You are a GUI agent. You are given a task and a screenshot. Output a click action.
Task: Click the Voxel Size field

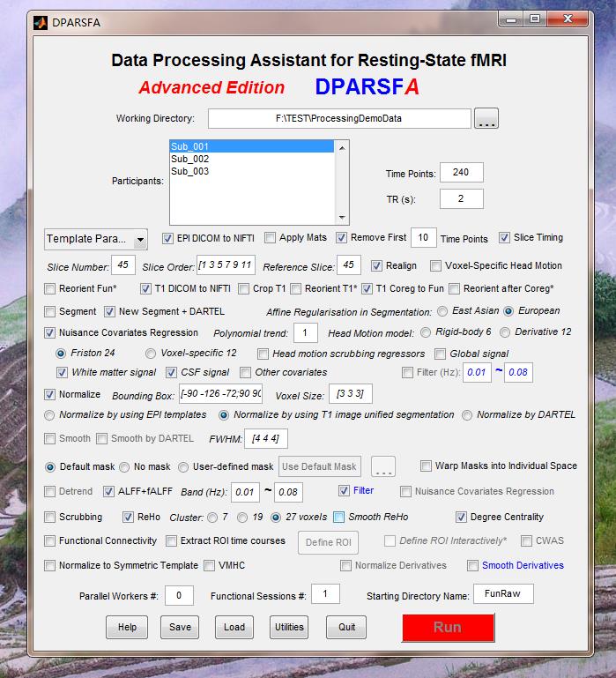351,394
